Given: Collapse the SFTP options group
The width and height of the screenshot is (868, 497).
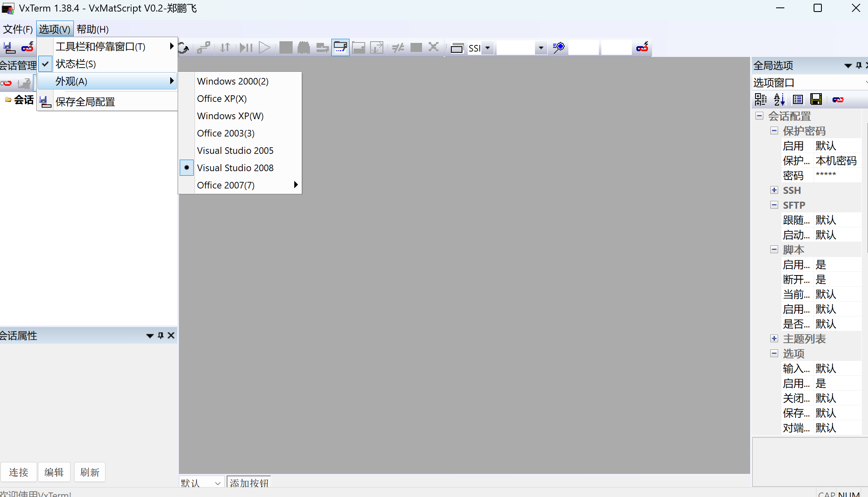Looking at the screenshot, I should tap(774, 205).
